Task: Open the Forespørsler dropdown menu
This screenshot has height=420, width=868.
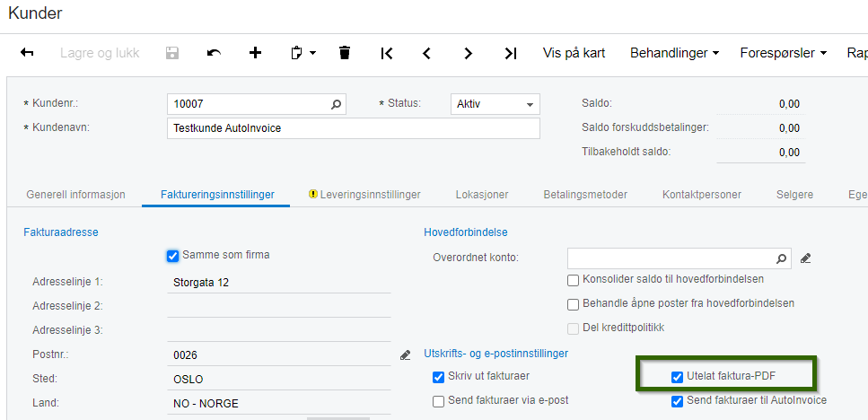Action: pos(783,53)
